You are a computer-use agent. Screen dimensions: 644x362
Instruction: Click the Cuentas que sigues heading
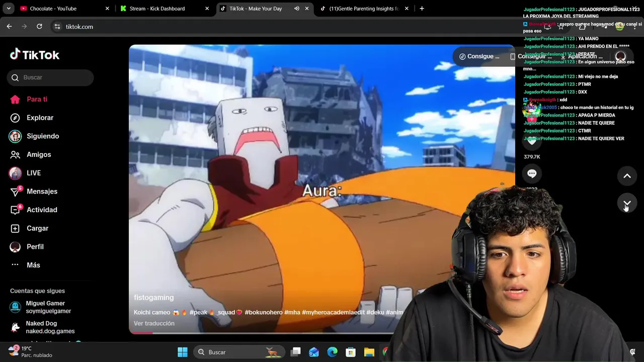click(37, 291)
